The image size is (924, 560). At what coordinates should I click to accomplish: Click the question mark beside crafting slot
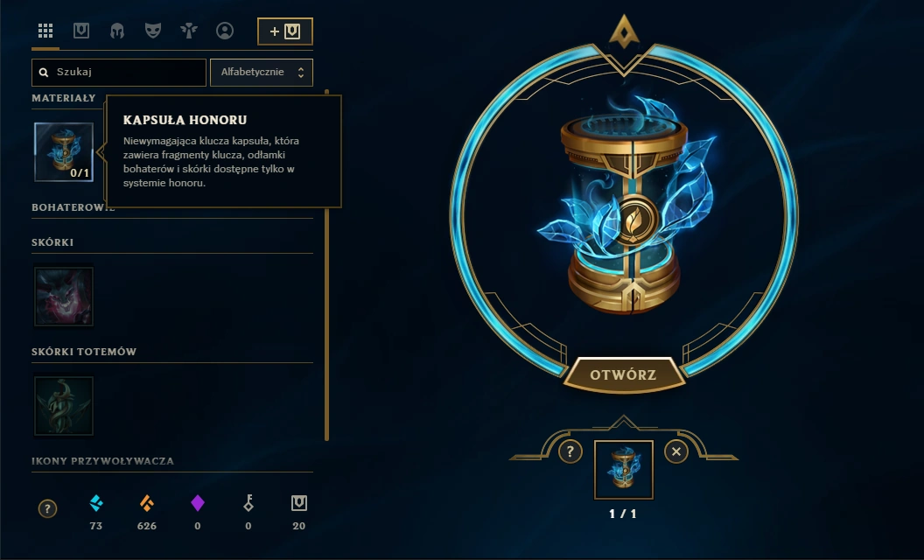(x=570, y=452)
